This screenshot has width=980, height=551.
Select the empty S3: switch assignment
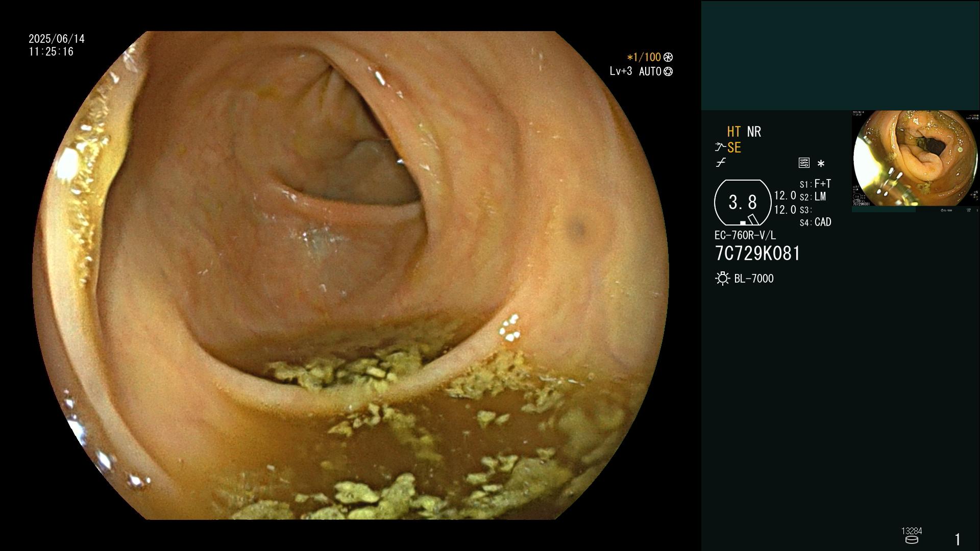(806, 210)
